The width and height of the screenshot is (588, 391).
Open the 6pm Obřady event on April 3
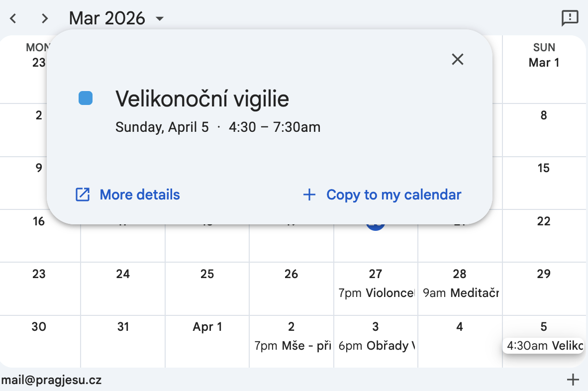376,346
